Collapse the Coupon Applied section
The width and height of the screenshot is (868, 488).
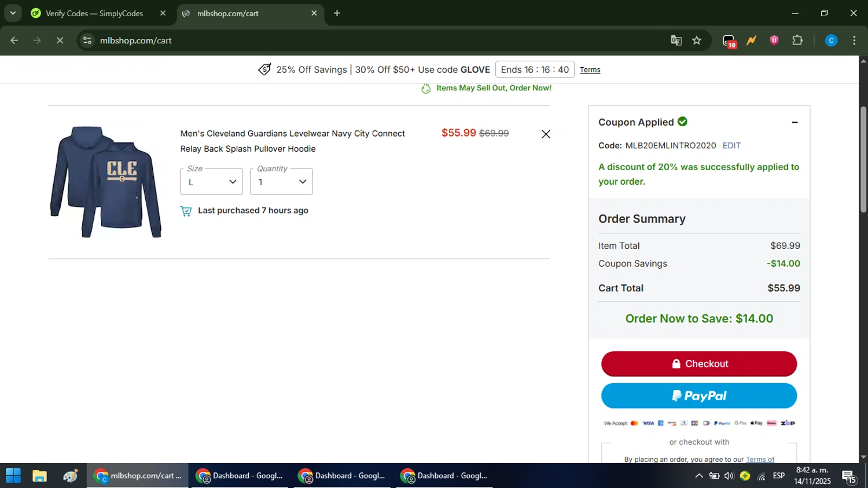[795, 122]
